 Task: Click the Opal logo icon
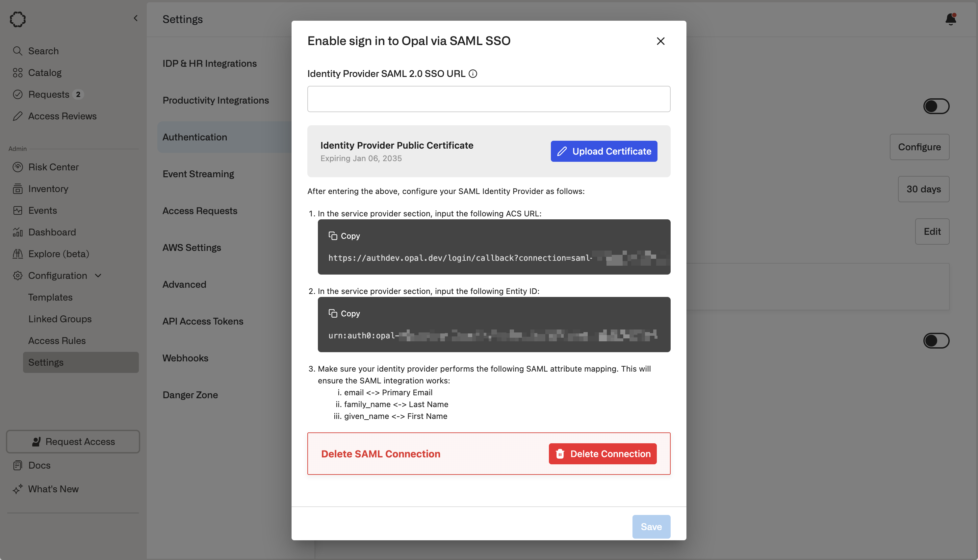click(x=18, y=19)
